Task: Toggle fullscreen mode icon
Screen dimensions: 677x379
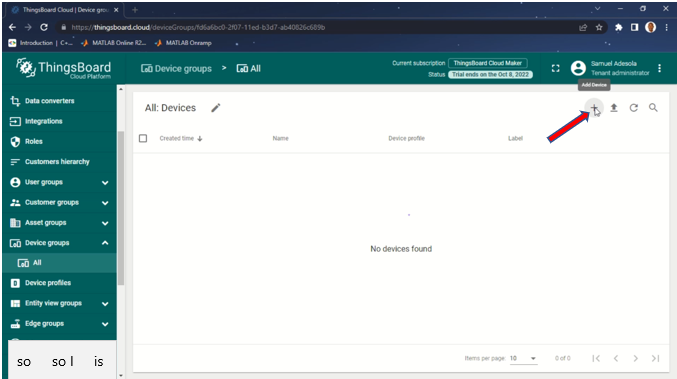Action: [x=556, y=68]
